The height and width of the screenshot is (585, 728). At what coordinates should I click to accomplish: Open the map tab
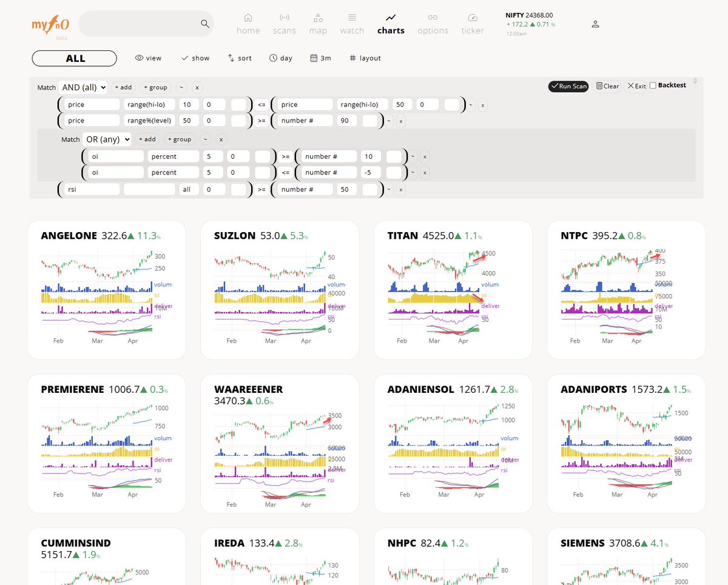318,24
